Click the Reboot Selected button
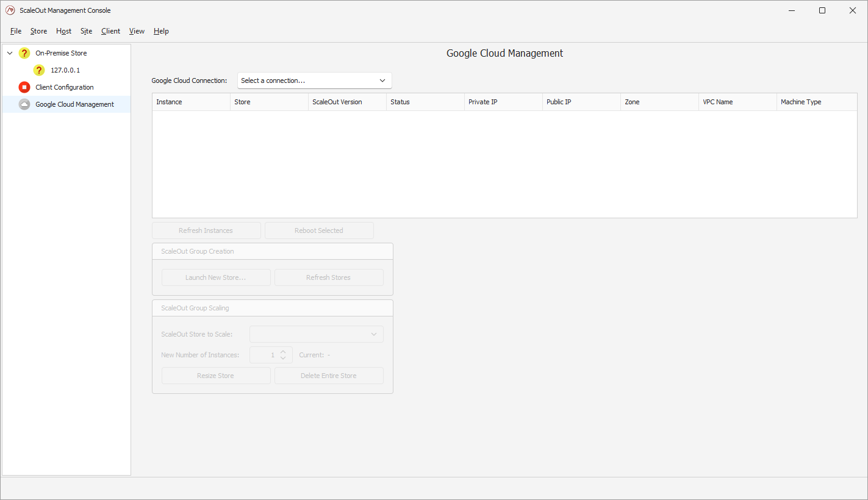The width and height of the screenshot is (868, 500). [319, 230]
